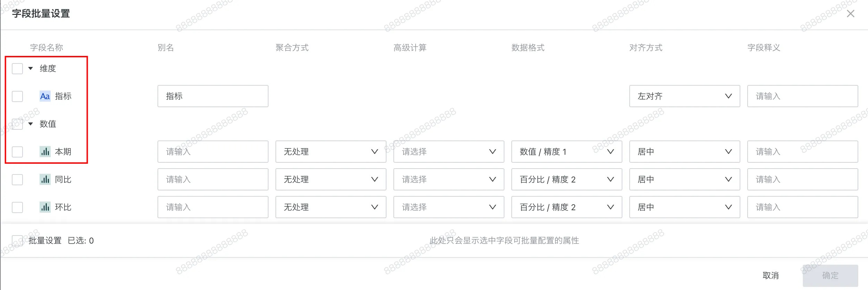Open the 左对齐 alignment dropdown
This screenshot has height=290, width=868.
tap(684, 96)
